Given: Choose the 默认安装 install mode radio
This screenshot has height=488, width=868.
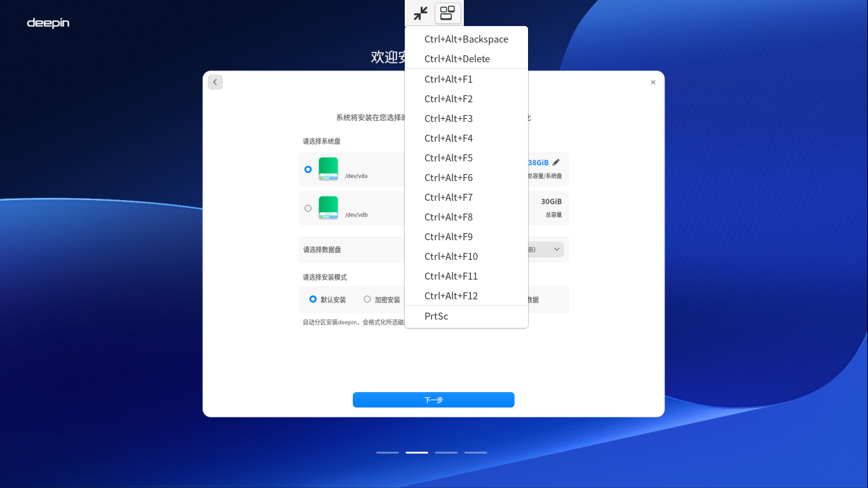Looking at the screenshot, I should tap(313, 299).
